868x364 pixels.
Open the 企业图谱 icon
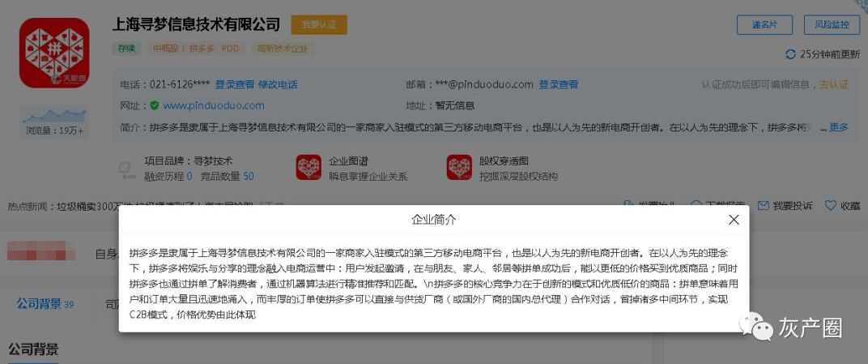pos(308,167)
